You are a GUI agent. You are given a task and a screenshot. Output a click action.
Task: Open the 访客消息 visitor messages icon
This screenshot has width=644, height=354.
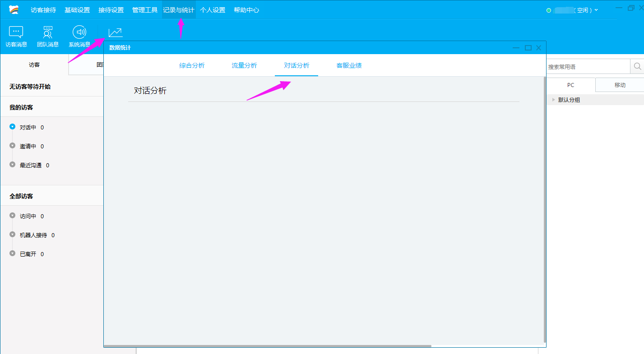16,36
